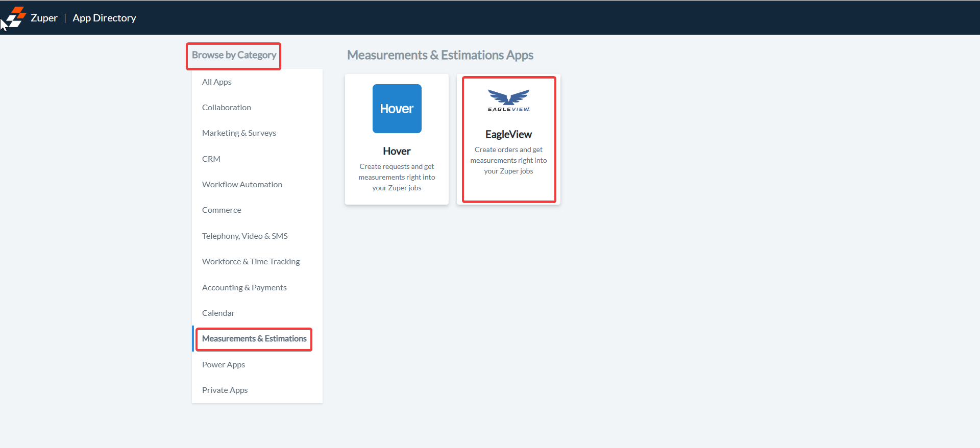980x448 pixels.
Task: Open the Power Apps category
Action: [x=257, y=364]
